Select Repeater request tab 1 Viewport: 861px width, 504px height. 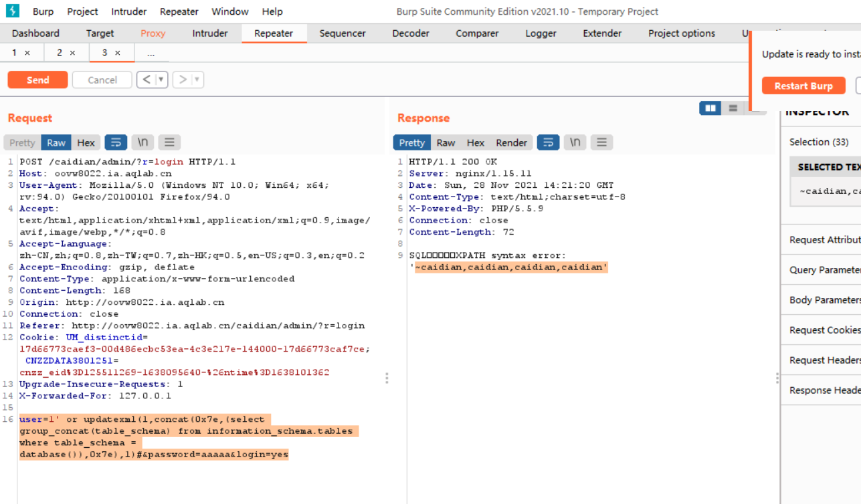pyautogui.click(x=15, y=53)
